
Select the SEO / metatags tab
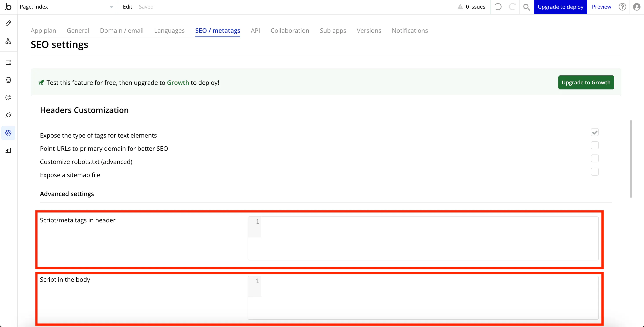[218, 31]
